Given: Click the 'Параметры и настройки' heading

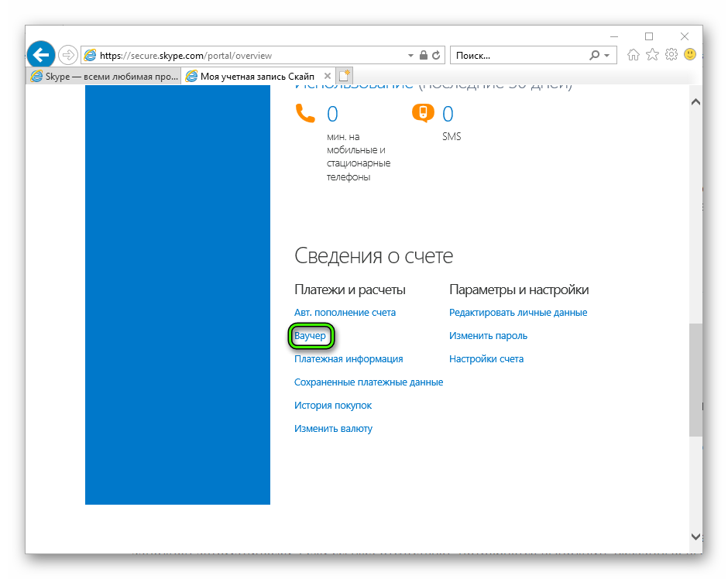Looking at the screenshot, I should point(519,290).
